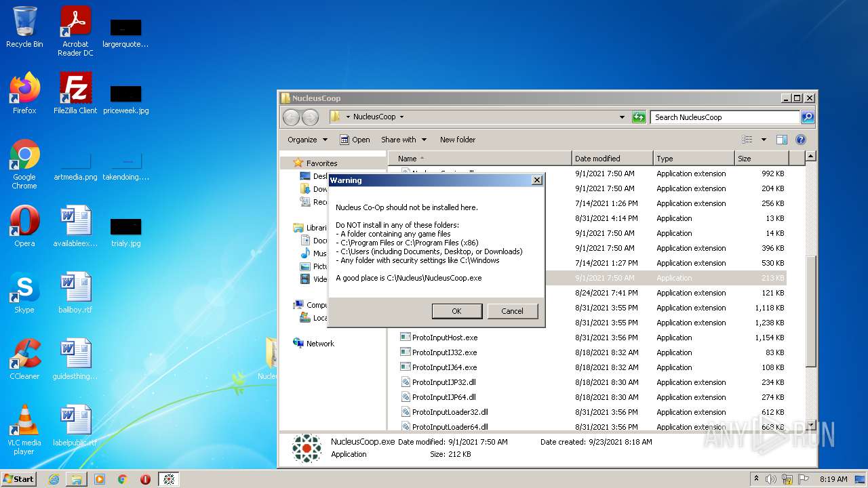Open CCleaner desktop icon
868x488 pixels.
click(24, 359)
